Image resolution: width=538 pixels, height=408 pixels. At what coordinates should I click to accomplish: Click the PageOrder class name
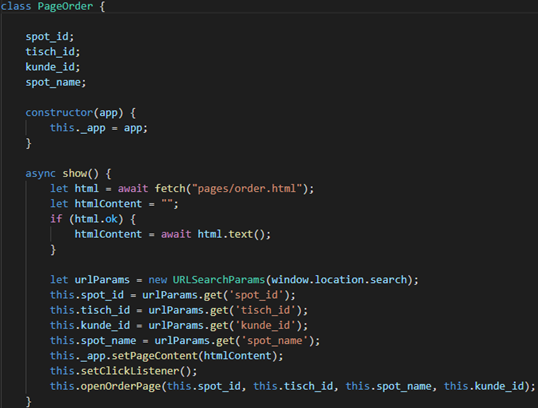tap(65, 6)
